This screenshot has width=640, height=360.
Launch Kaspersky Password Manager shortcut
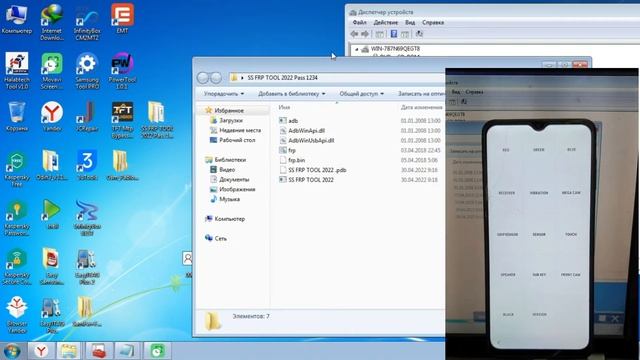click(x=16, y=218)
